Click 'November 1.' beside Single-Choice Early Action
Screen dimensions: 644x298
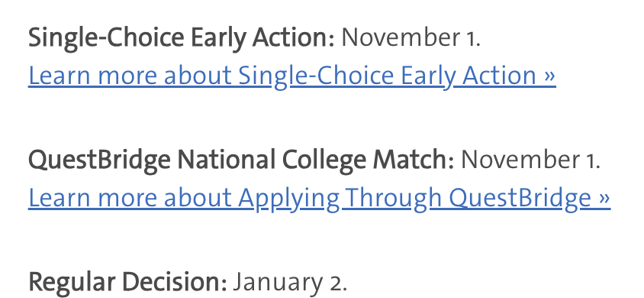(x=411, y=37)
